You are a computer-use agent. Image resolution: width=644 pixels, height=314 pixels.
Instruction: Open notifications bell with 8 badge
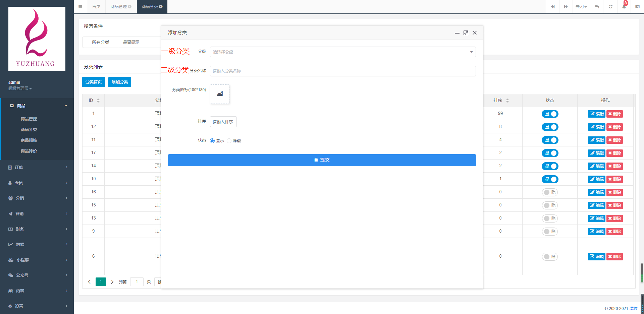(x=624, y=6)
